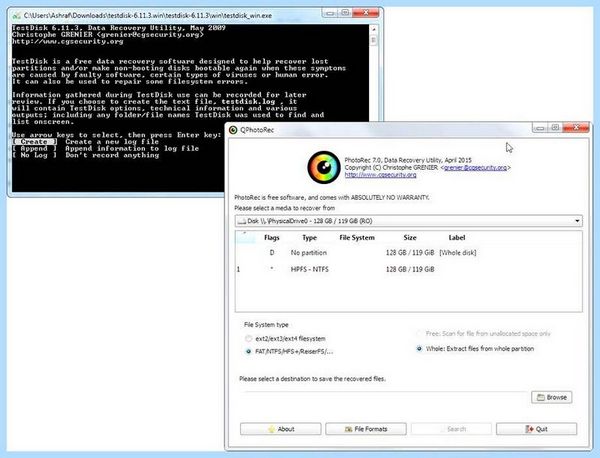This screenshot has height=458, width=600.
Task: Click the No Log option in TestDisk
Action: (34, 155)
